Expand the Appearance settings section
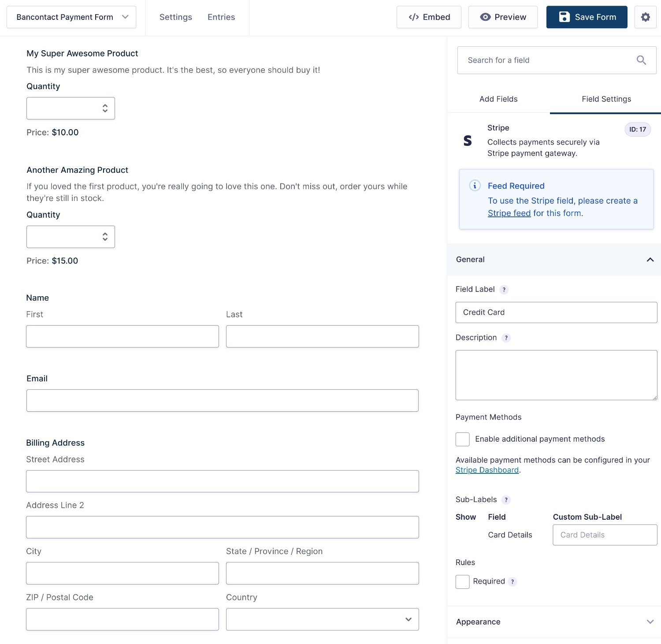Viewport: 661px width, 644px height. (554, 622)
